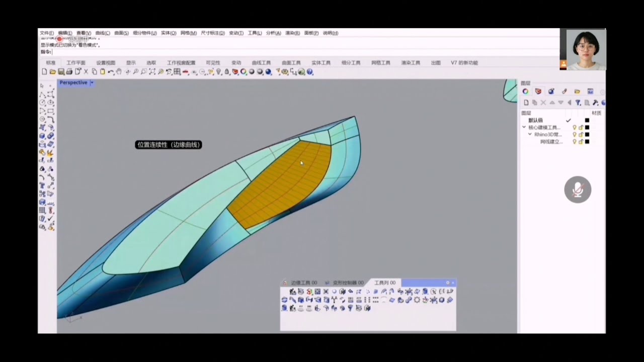Switch to the 实体工具 toolbar tab
644x362 pixels.
click(320, 63)
